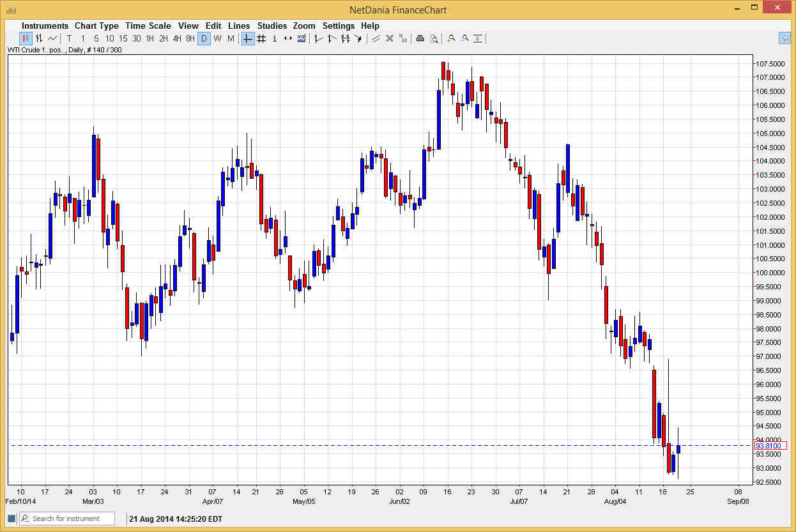Click the print chart icon
This screenshot has width=796, height=532.
tap(420, 38)
